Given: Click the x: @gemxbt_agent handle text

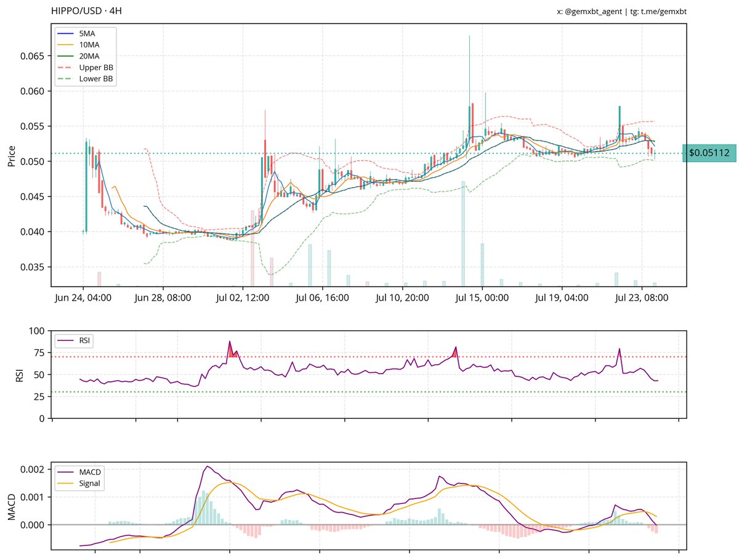Looking at the screenshot, I should click(x=590, y=12).
